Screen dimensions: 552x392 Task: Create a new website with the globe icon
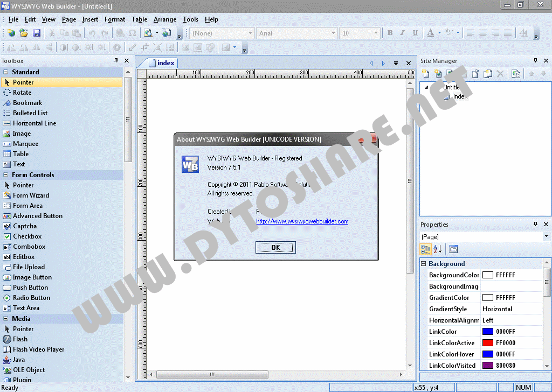click(x=11, y=33)
